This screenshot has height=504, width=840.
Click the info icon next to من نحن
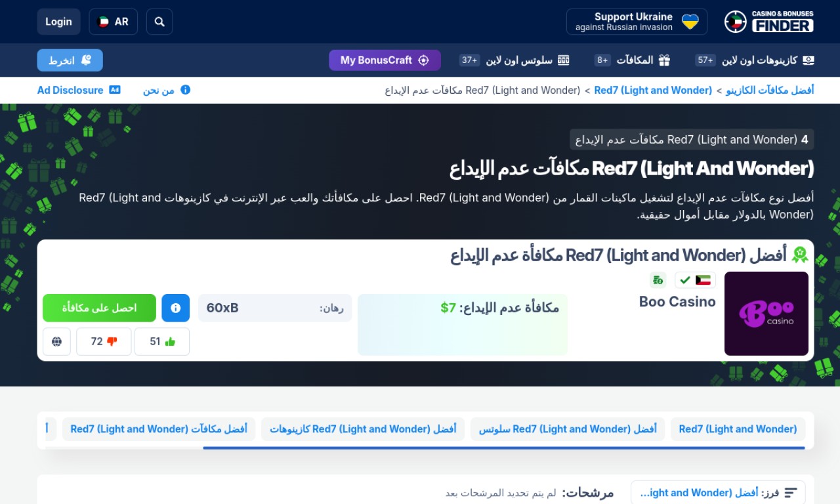(x=185, y=90)
